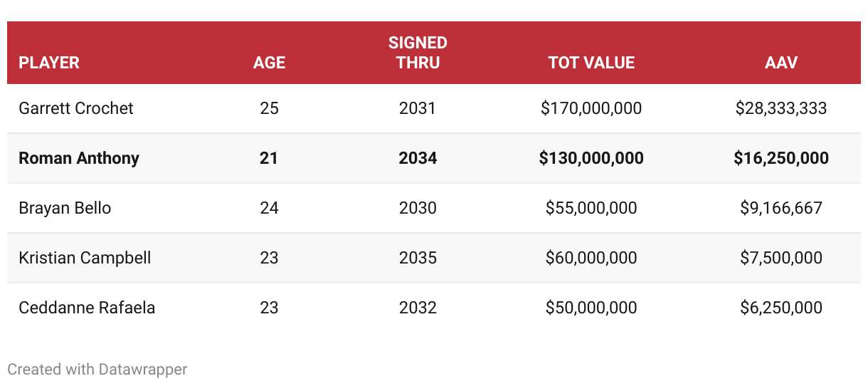Sort by the AGE column header
868x386 pixels.
tap(269, 63)
